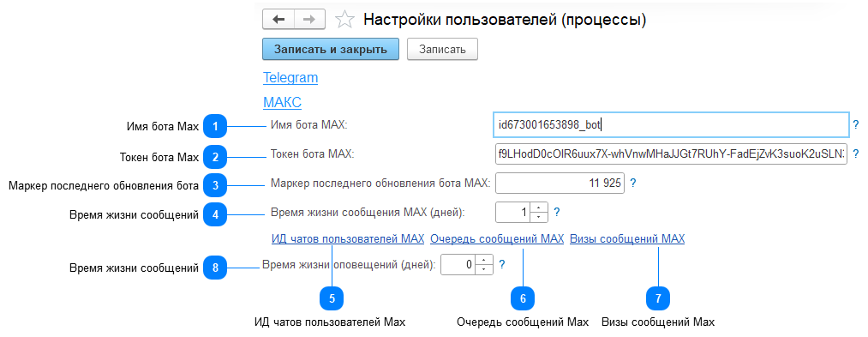The width and height of the screenshot is (868, 337).
Task: Focus the 'Маркер последнего обновления бота MAX' field
Action: point(560,183)
